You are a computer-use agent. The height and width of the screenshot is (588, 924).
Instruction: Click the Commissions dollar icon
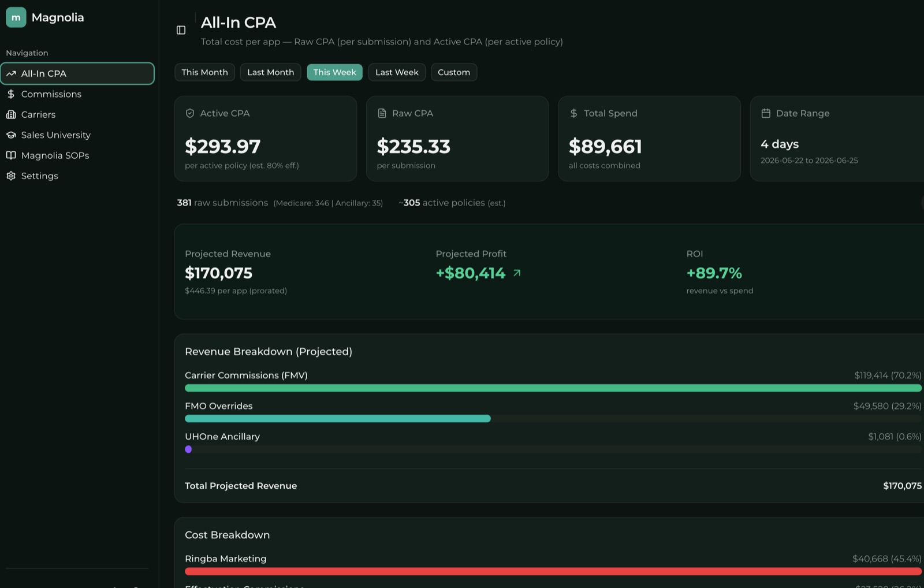[11, 94]
